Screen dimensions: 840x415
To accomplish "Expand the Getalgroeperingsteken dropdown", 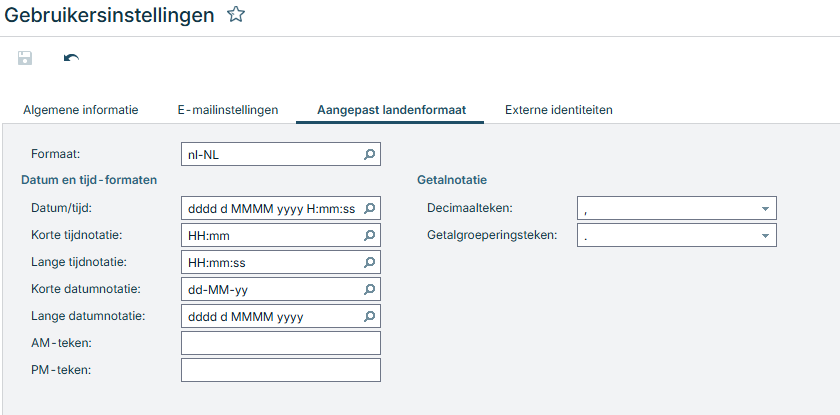I will tap(764, 235).
